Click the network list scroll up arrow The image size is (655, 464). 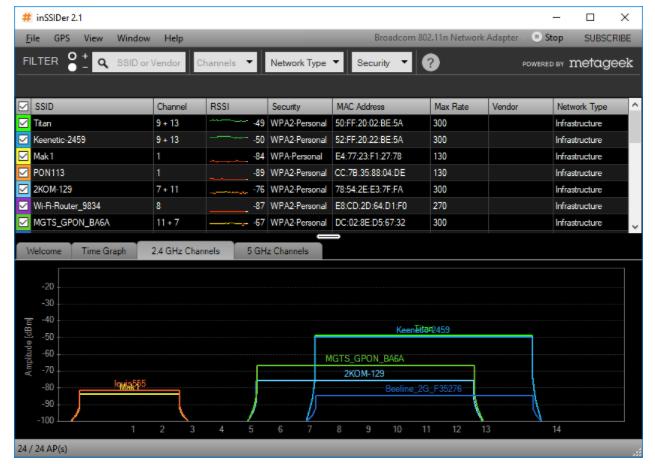[635, 105]
